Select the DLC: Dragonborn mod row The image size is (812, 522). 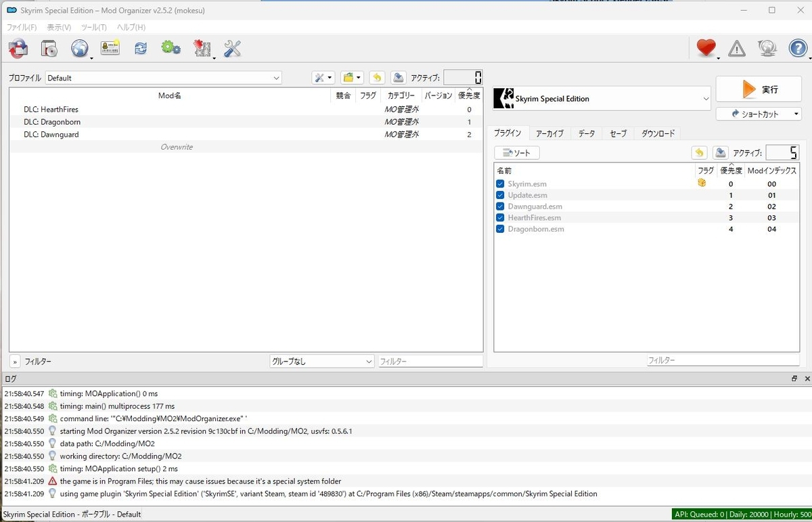coord(246,122)
